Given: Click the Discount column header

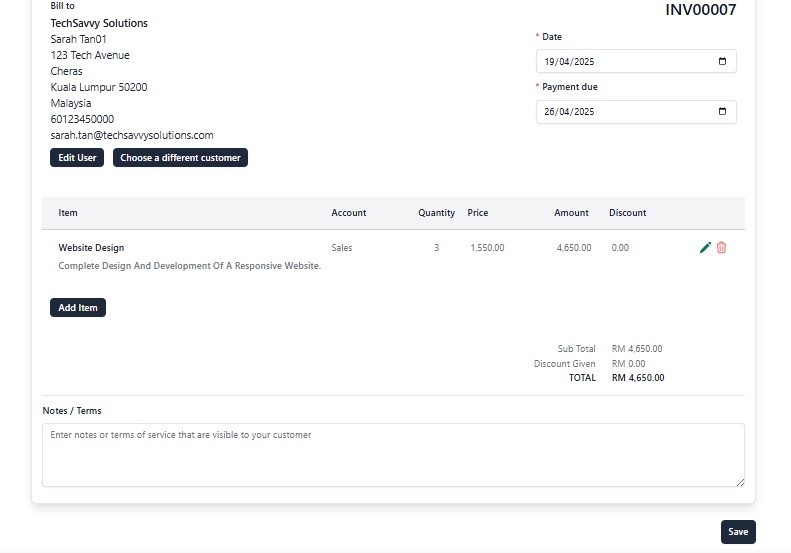Looking at the screenshot, I should (x=627, y=212).
